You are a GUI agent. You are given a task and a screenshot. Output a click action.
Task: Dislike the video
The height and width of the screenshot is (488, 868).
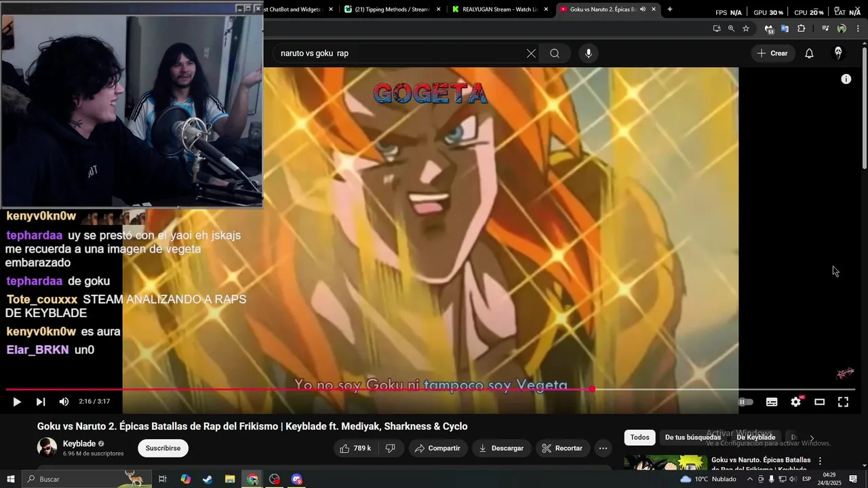391,448
